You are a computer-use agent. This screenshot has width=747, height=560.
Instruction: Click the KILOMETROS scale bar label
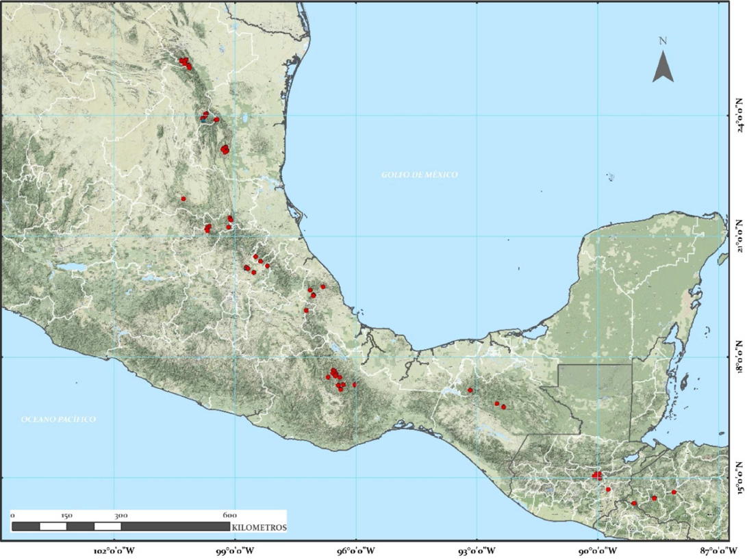pyautogui.click(x=259, y=528)
